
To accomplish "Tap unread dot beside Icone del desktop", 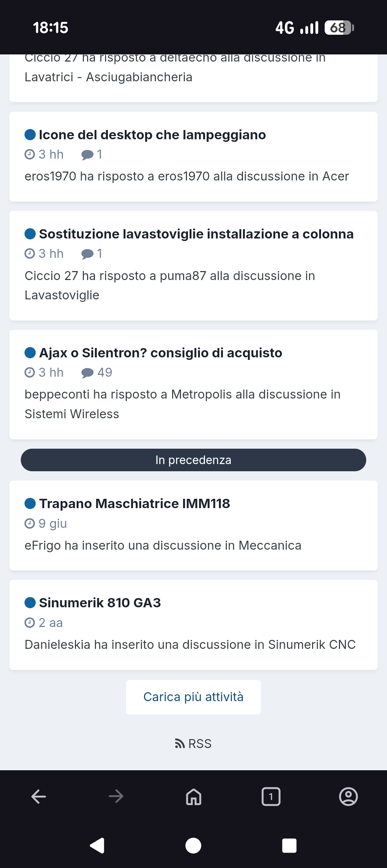I will click(30, 135).
